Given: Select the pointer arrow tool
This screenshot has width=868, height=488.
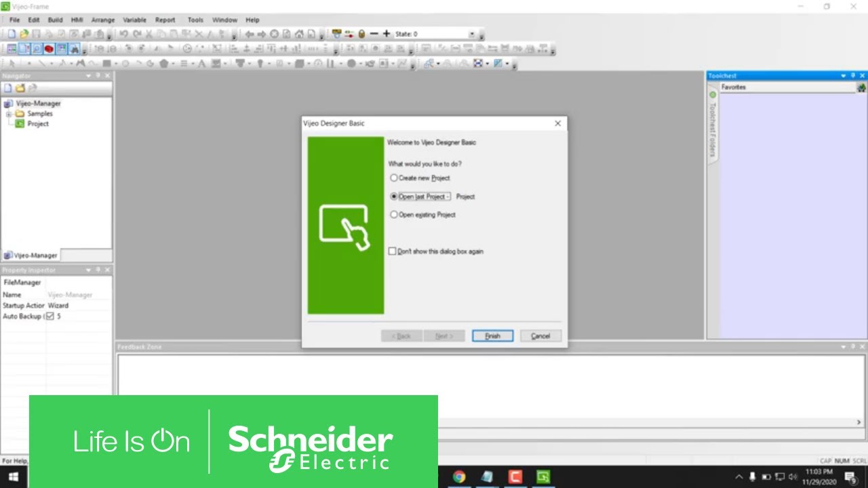Looking at the screenshot, I should click(12, 64).
